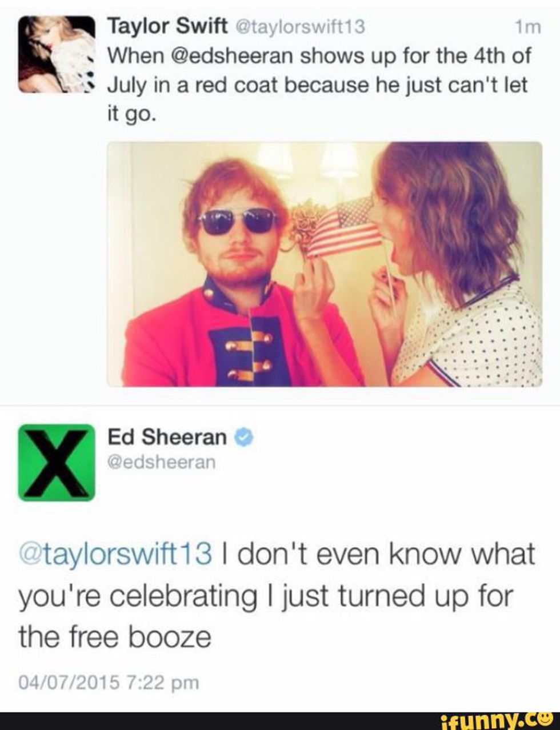Click the Ed Sheeran display name
This screenshot has width=560, height=730.
coord(167,437)
